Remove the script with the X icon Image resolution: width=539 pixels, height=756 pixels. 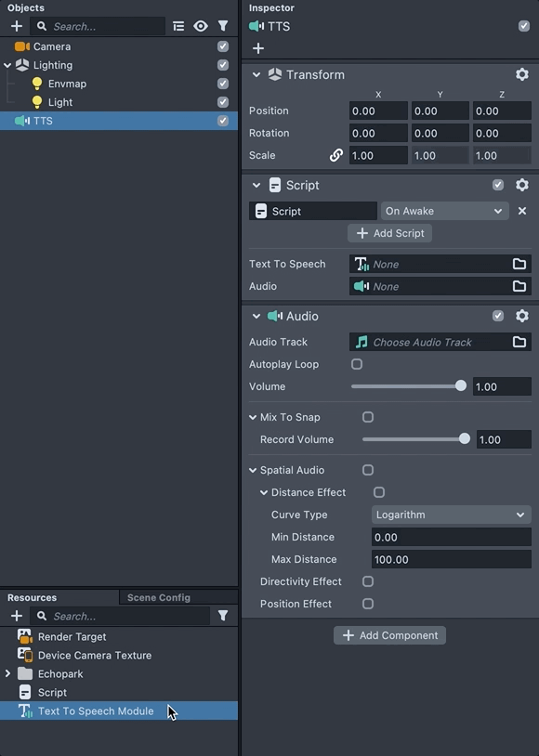522,211
